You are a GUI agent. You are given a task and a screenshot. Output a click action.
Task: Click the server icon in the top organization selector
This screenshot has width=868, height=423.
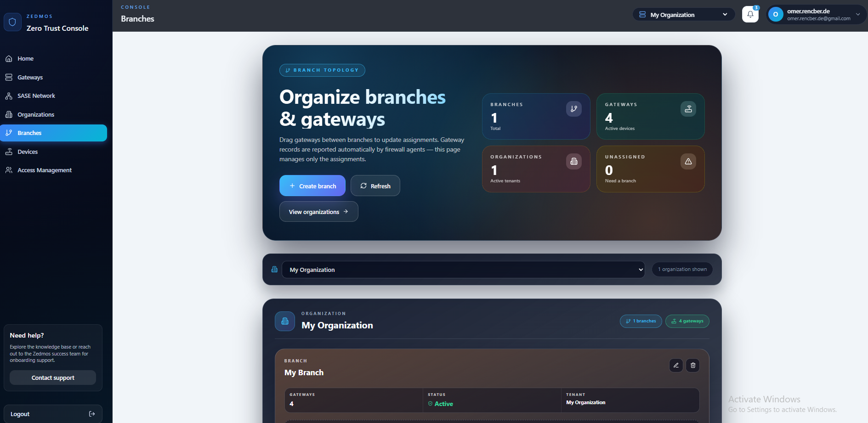click(642, 15)
